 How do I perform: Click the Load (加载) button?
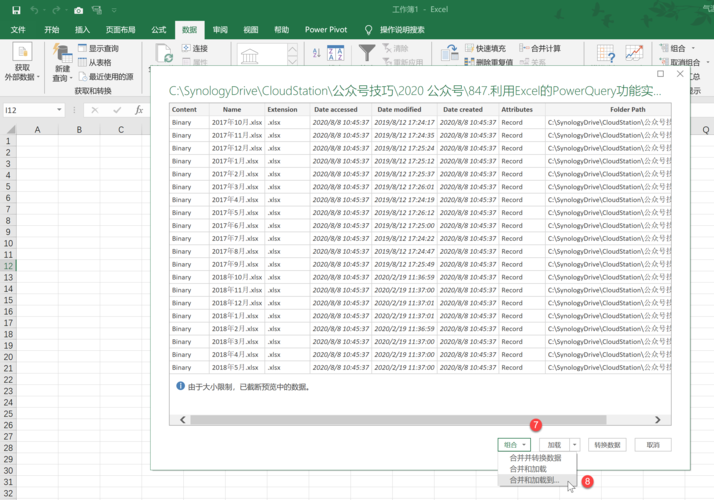click(554, 445)
